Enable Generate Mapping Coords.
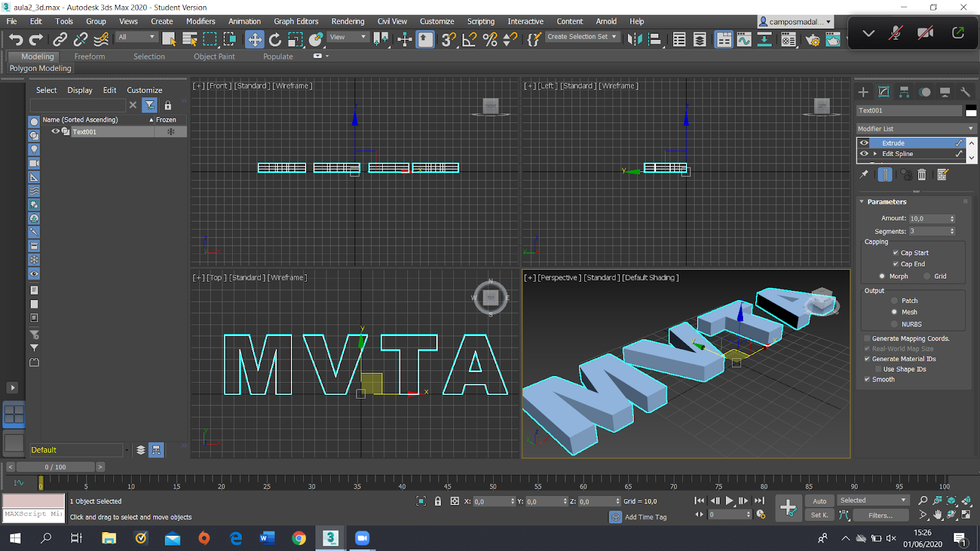 (867, 338)
